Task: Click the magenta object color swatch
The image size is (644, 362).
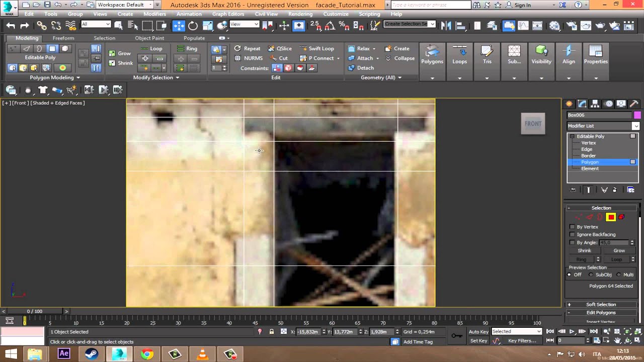Action: click(x=637, y=115)
